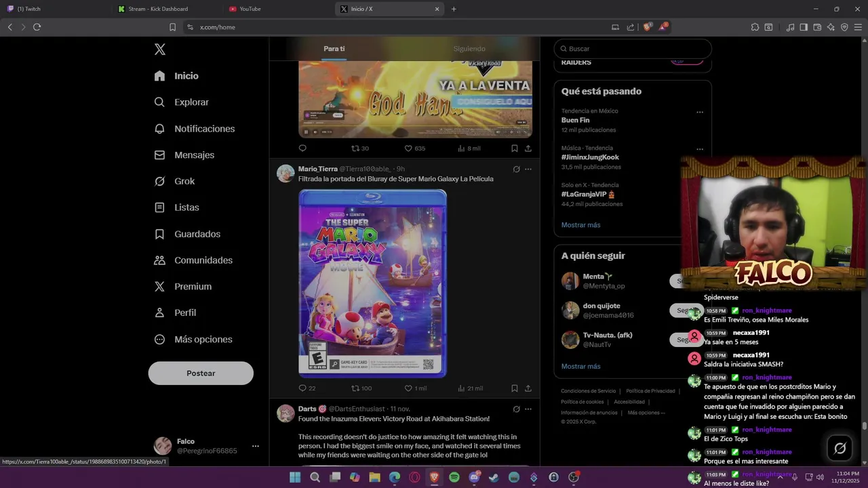Bookmark this page in the address bar
This screenshot has height=488, width=868.
(172, 27)
